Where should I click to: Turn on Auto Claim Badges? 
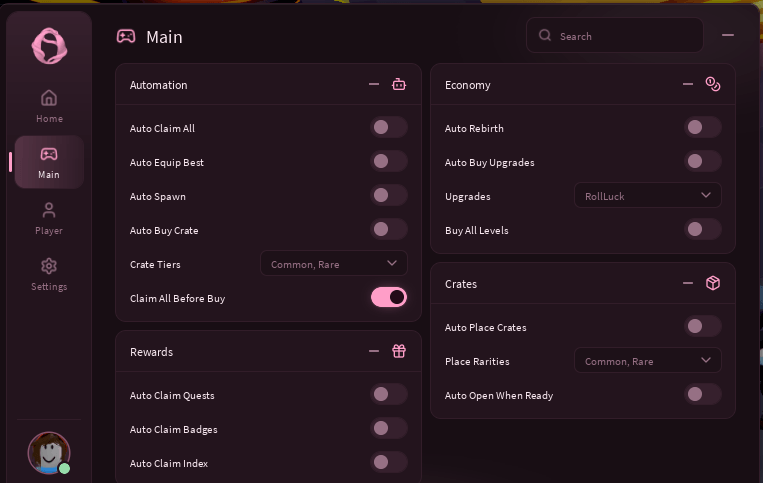click(389, 429)
